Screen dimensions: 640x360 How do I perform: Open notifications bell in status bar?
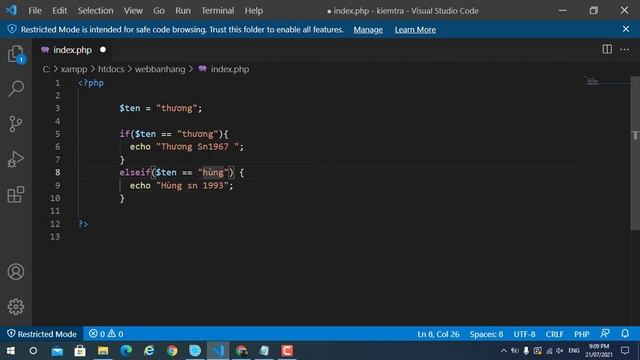click(x=625, y=333)
